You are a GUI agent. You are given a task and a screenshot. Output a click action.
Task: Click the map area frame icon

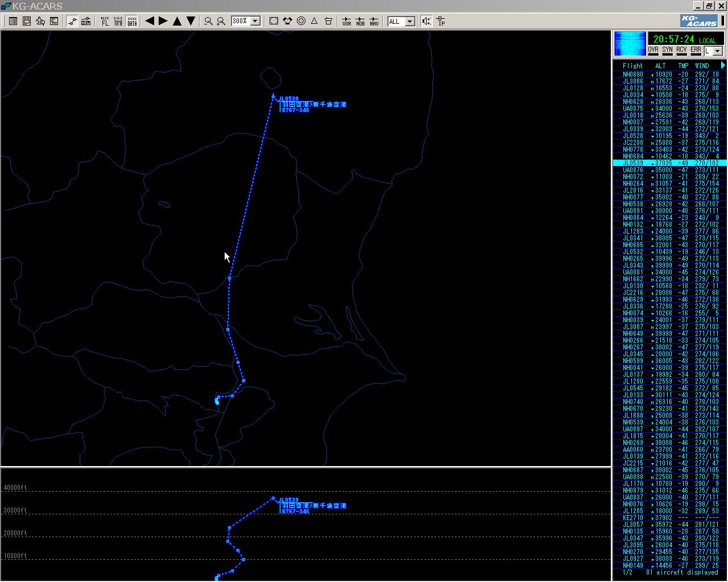274,21
